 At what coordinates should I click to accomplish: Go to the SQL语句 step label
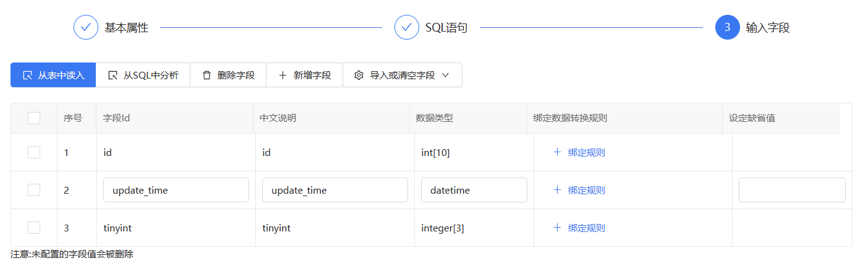click(446, 28)
